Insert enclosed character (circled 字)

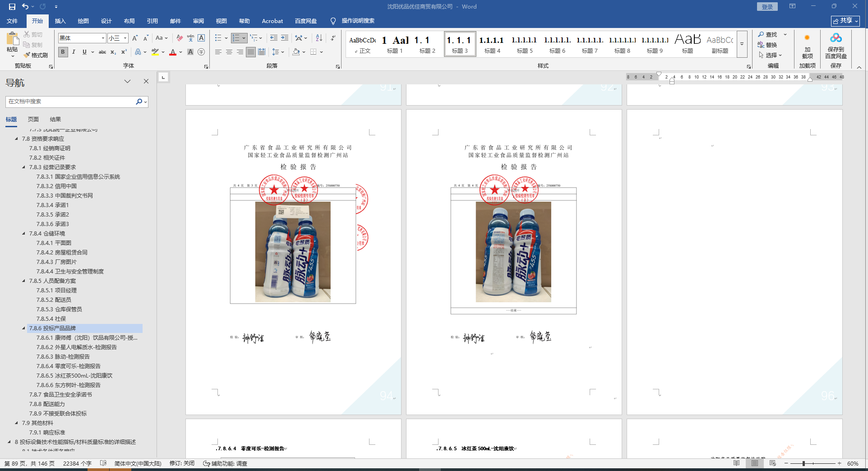[x=201, y=52]
